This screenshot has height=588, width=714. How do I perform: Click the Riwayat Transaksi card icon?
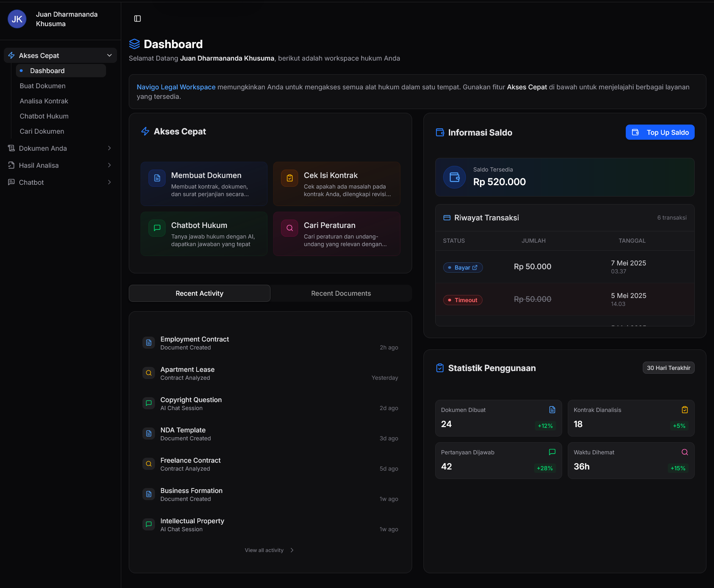[447, 217]
